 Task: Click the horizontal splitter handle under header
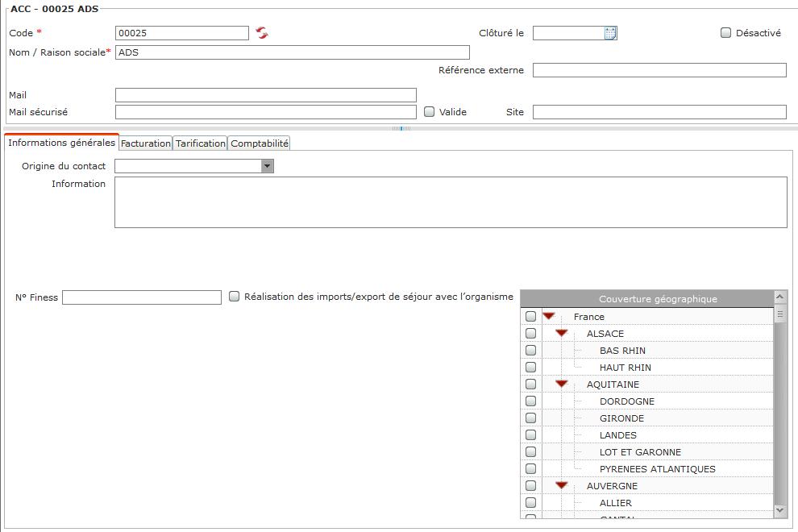(401, 129)
